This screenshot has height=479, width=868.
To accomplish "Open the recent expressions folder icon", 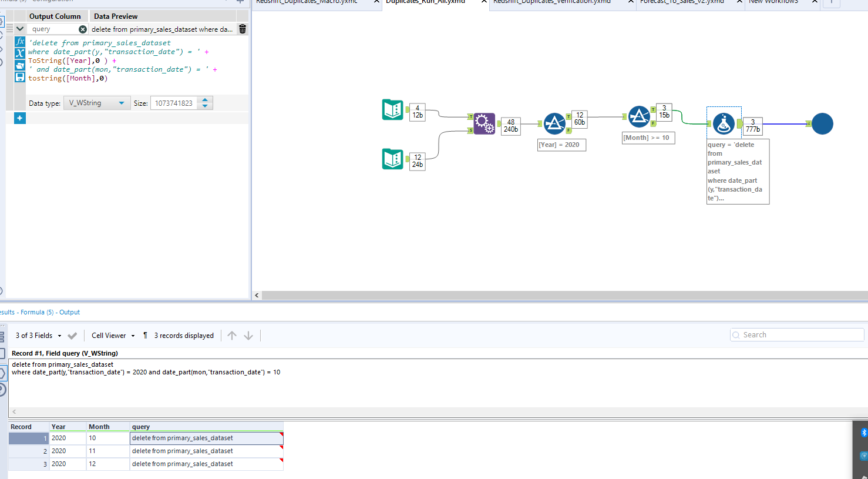I will (x=20, y=65).
